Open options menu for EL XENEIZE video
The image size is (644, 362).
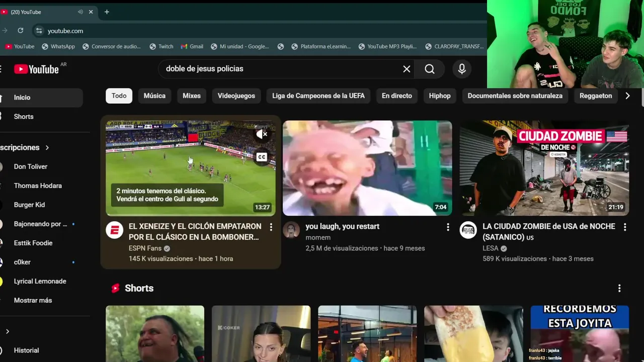click(x=271, y=227)
